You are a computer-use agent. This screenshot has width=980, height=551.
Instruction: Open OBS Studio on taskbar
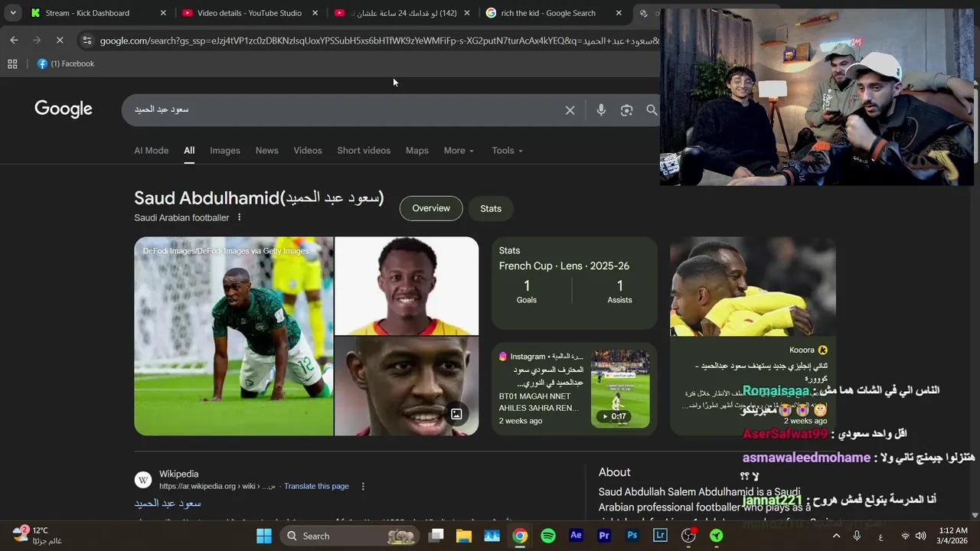(688, 536)
